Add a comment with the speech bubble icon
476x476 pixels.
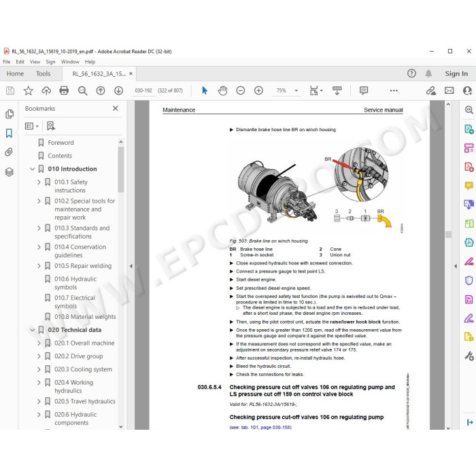click(x=364, y=90)
